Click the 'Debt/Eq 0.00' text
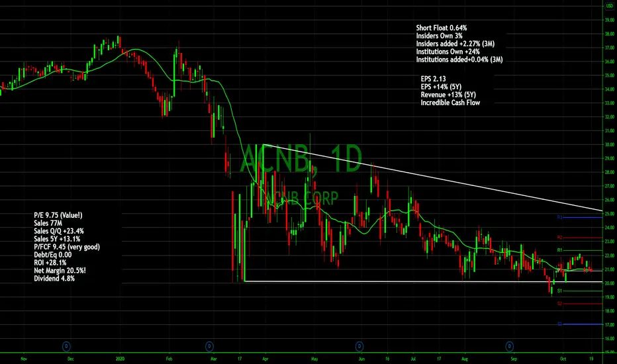This screenshot has width=617, height=364. click(x=53, y=255)
